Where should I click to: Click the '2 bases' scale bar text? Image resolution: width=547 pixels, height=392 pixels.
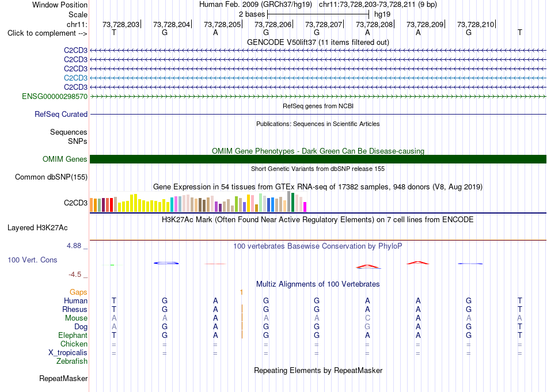[x=252, y=14]
